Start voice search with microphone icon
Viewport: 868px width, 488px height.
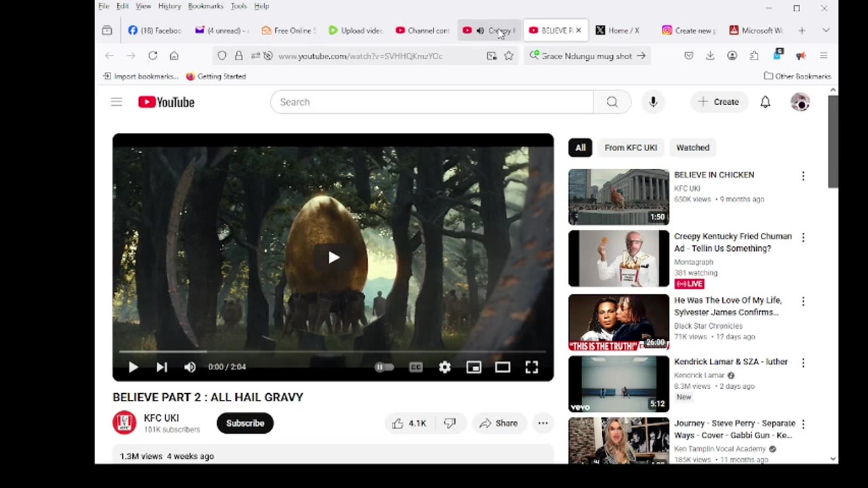[x=653, y=102]
